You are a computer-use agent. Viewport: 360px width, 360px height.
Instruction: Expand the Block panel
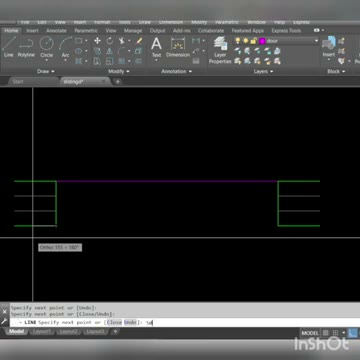tap(336, 71)
